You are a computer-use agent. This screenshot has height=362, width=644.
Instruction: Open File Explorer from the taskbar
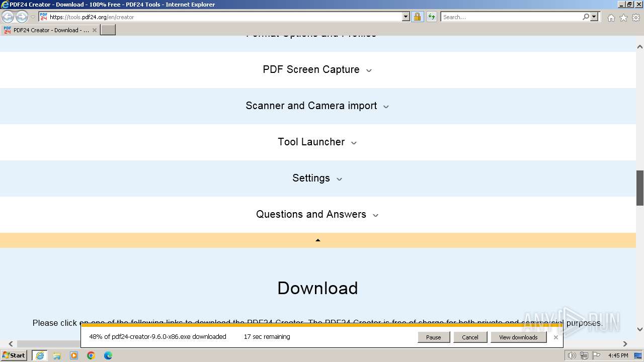[57, 355]
